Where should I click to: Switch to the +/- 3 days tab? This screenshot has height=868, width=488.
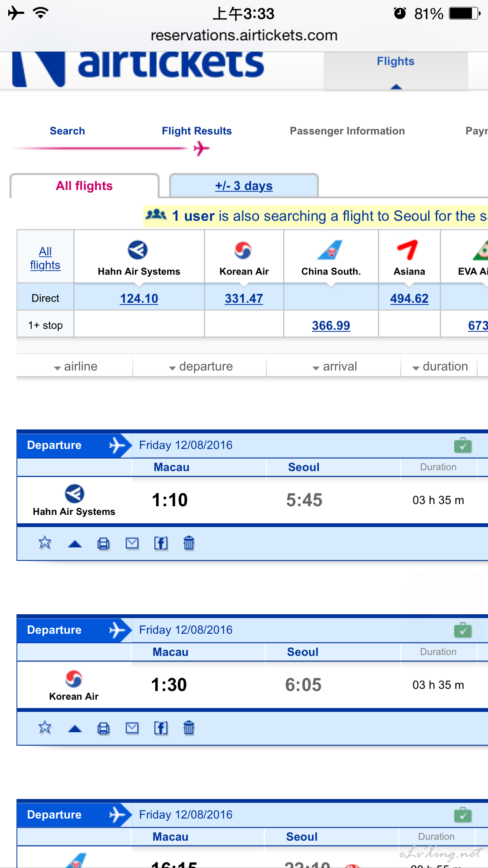[244, 186]
